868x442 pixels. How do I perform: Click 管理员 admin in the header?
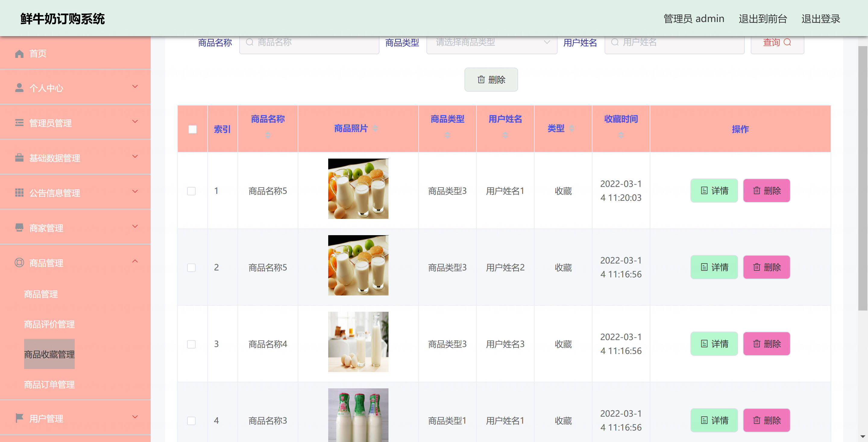[x=694, y=19]
